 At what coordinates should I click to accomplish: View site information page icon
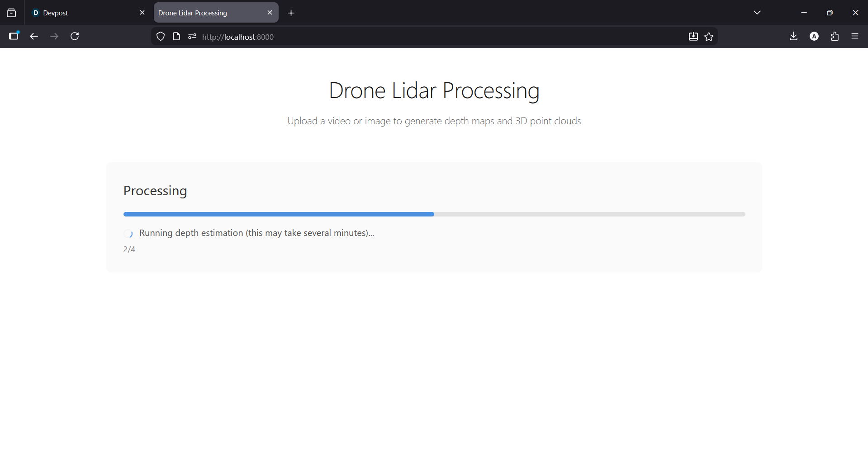pos(176,37)
